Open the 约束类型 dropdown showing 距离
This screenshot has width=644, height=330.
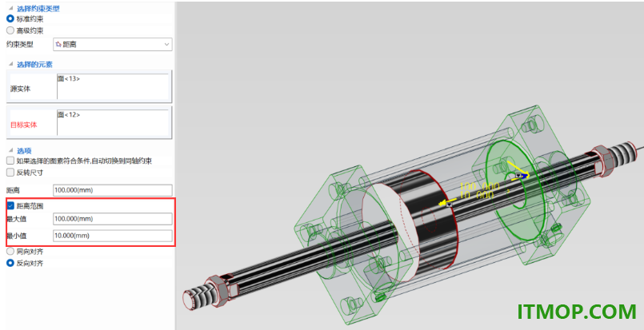113,44
